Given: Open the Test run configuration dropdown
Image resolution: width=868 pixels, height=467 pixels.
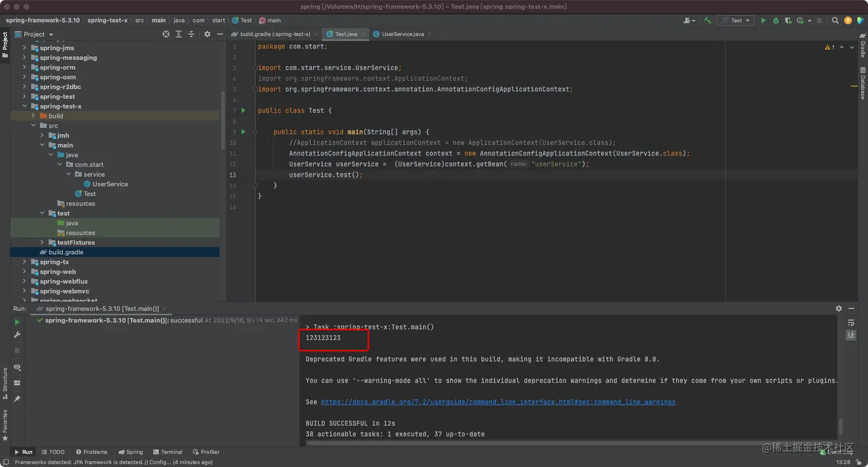Looking at the screenshot, I should pos(736,21).
